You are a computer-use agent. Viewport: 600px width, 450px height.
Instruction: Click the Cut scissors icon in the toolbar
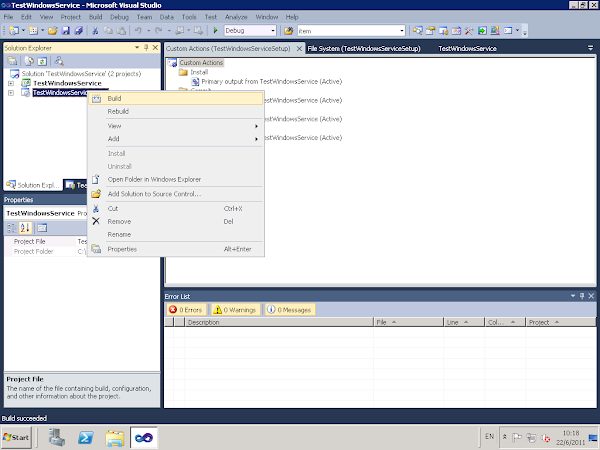point(95,30)
